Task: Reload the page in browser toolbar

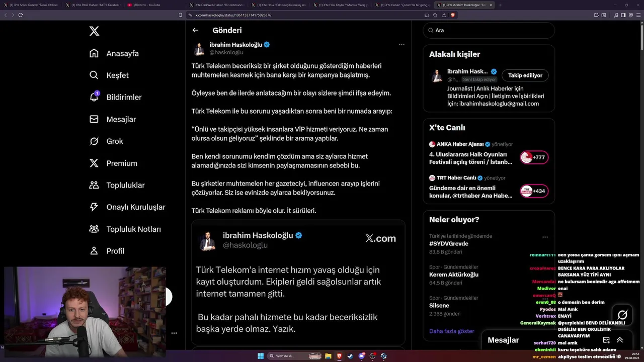Action: click(21, 15)
